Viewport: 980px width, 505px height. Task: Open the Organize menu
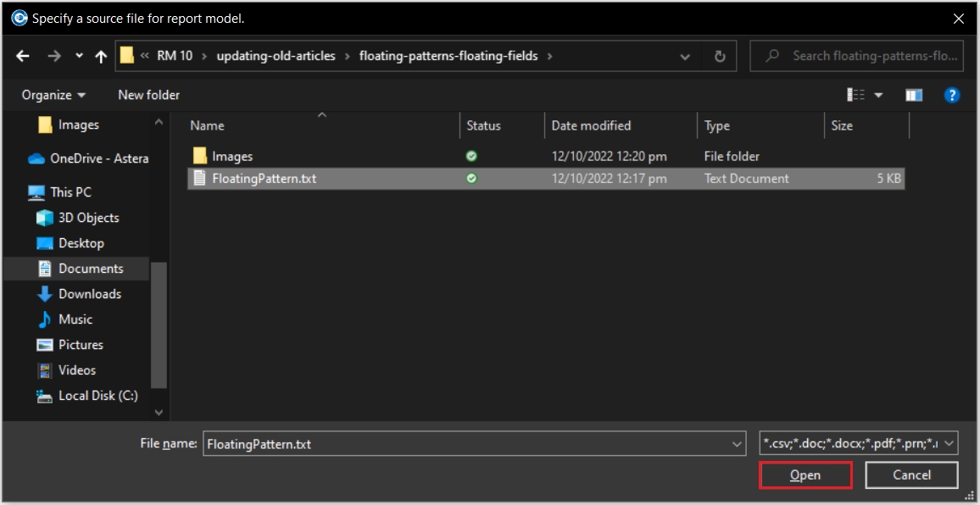[x=53, y=95]
